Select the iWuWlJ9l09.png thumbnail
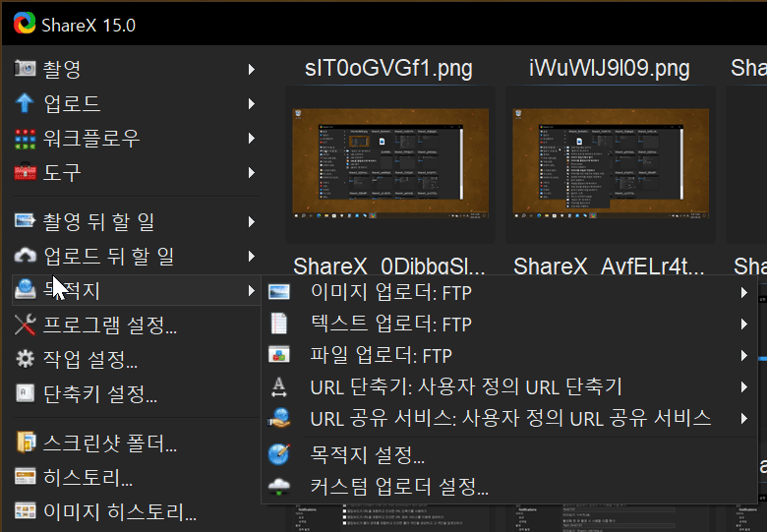This screenshot has height=532, width=767. click(611, 164)
